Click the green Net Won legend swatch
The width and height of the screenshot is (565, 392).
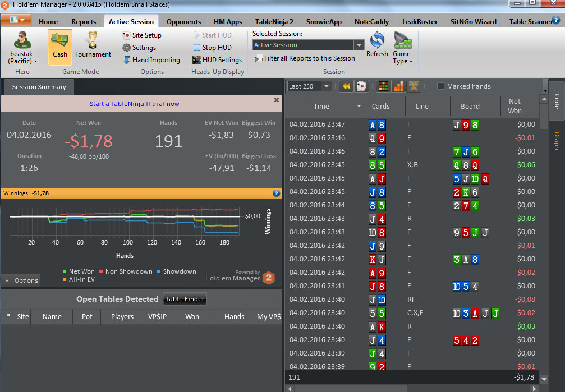pyautogui.click(x=65, y=271)
